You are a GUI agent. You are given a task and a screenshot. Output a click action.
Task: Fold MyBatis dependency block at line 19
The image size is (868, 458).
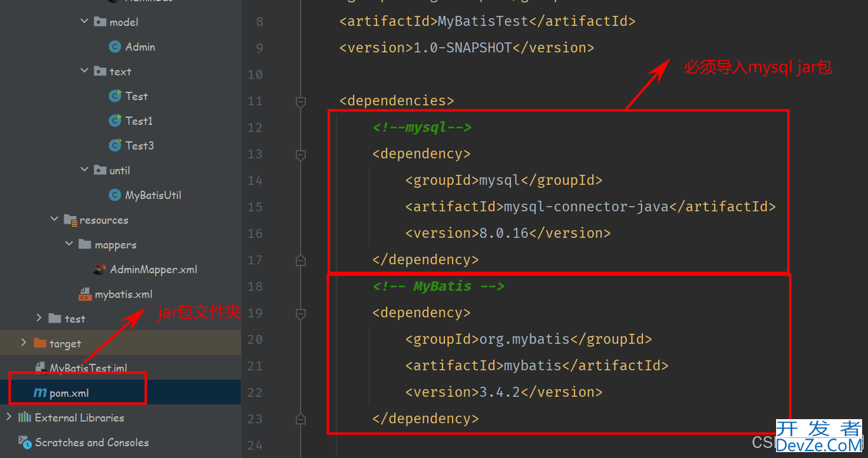point(301,313)
